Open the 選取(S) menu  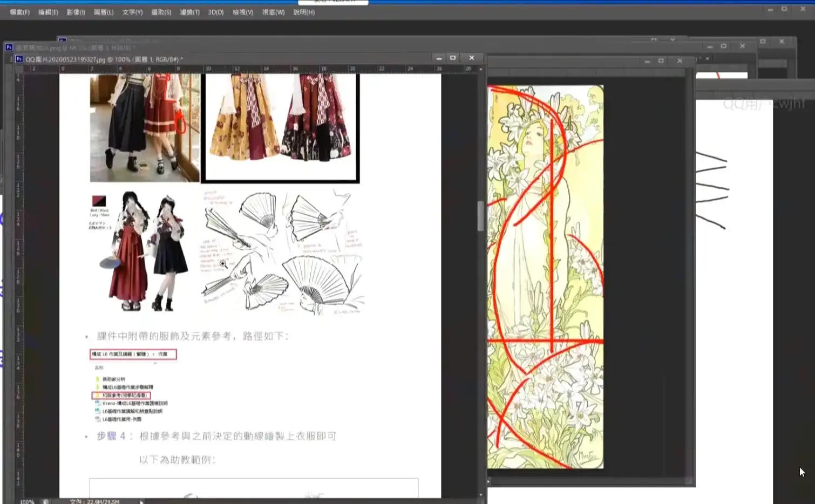click(161, 12)
